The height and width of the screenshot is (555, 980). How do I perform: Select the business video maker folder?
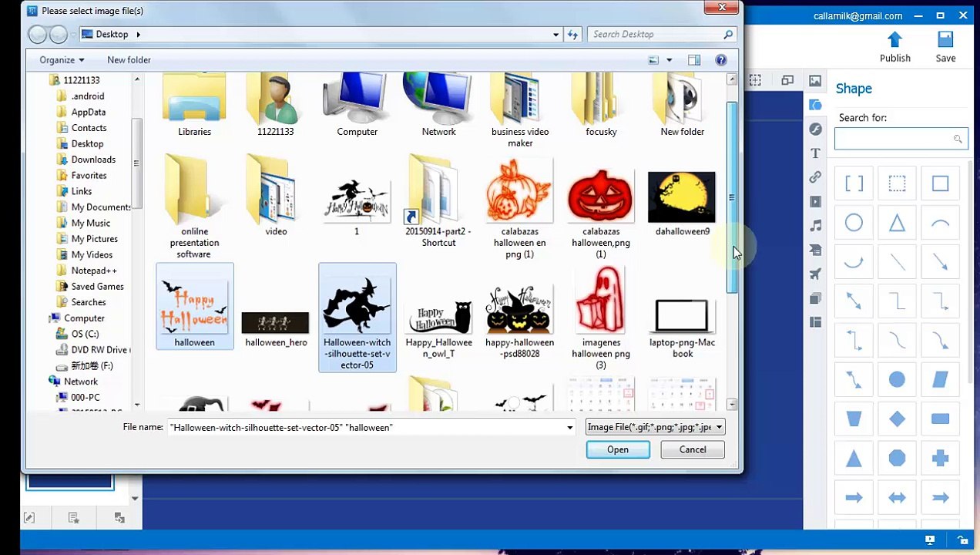[x=520, y=112]
